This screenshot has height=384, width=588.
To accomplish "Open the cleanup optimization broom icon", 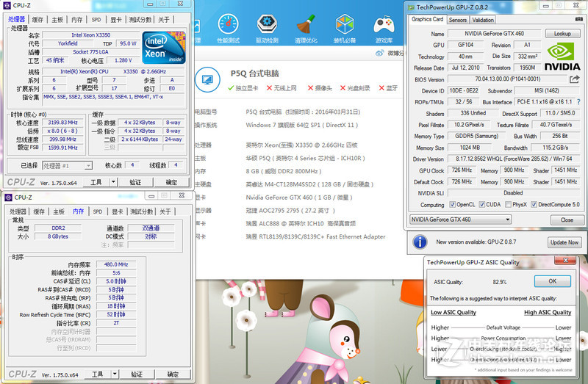I will tap(306, 24).
